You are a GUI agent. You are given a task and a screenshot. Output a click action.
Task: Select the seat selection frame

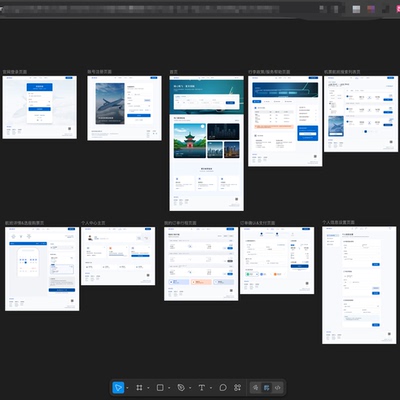[42, 269]
